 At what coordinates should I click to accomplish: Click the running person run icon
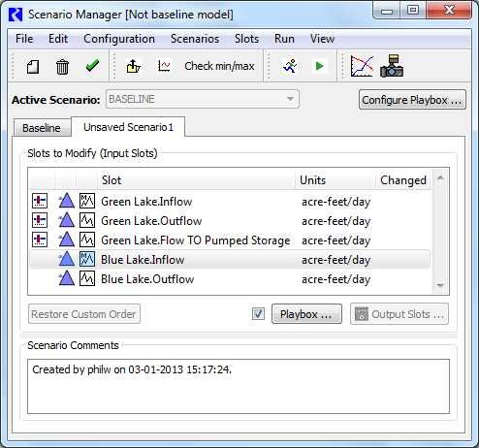point(290,66)
